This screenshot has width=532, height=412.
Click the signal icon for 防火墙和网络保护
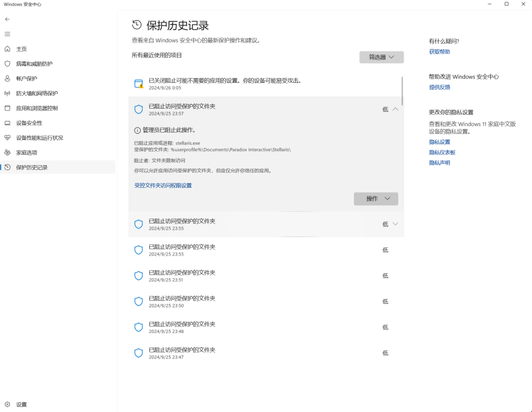pos(7,93)
